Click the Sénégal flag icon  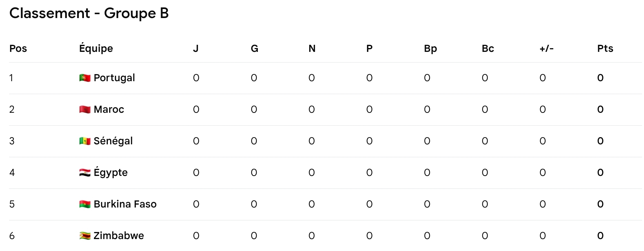tap(85, 141)
